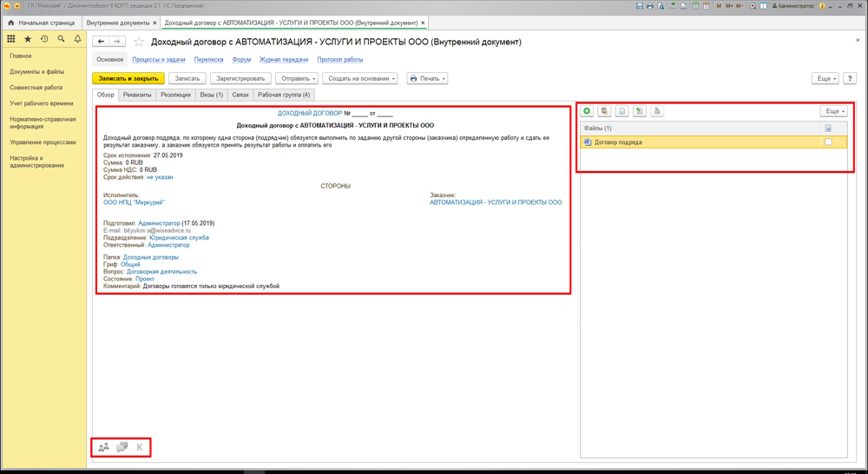Tick the checkbox for Договор подряда file
The height and width of the screenshot is (474, 868).
828,142
